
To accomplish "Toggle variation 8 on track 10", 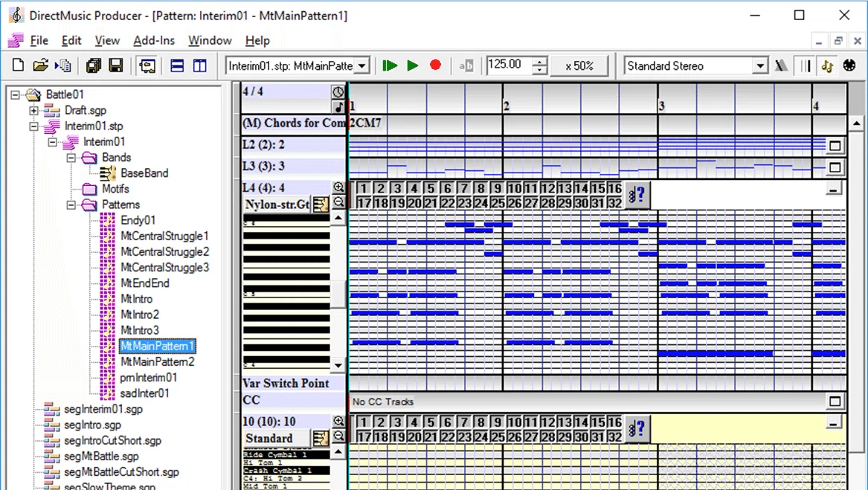I will tap(480, 422).
